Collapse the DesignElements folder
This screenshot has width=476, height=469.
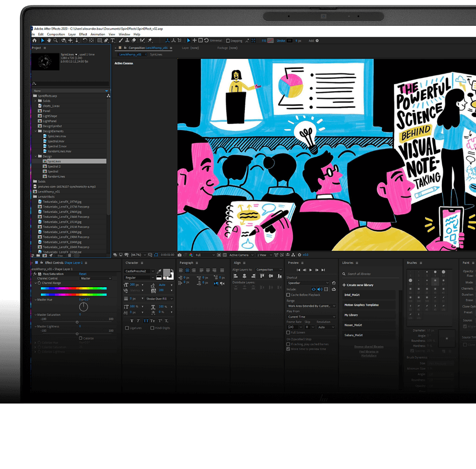point(36,131)
